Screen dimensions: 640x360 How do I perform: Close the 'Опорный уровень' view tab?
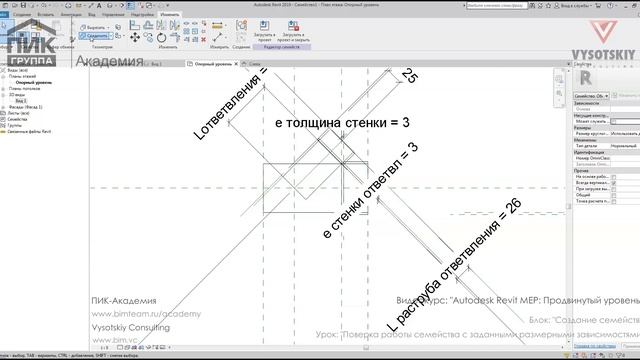coord(236,64)
